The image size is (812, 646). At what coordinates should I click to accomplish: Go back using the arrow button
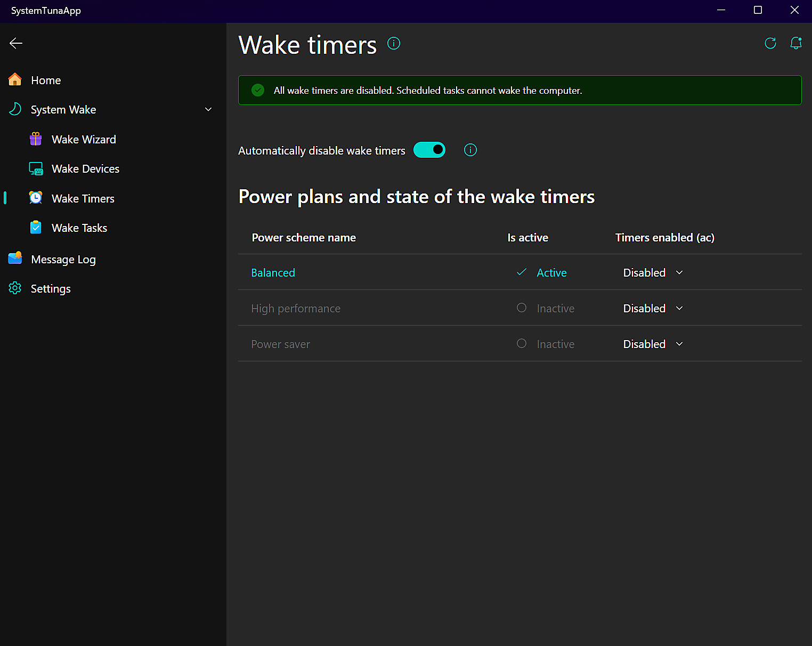15,43
